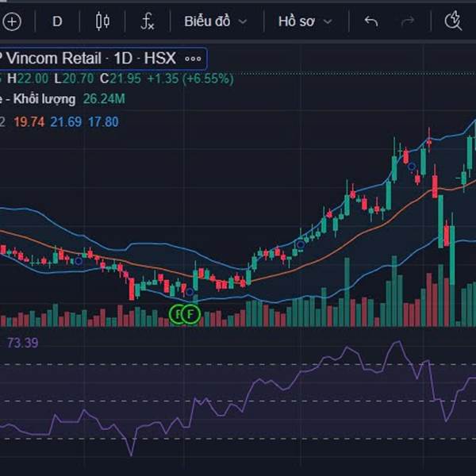Screen dimensions: 476x476
Task: Expand the Biểu đồ dropdown
Action: tap(216, 21)
